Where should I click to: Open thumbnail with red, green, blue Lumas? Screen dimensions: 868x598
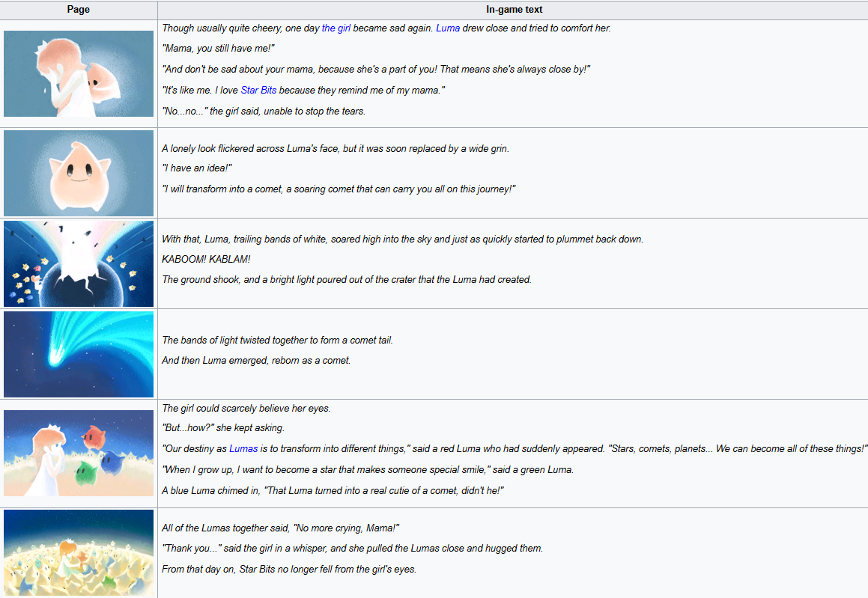[79, 453]
